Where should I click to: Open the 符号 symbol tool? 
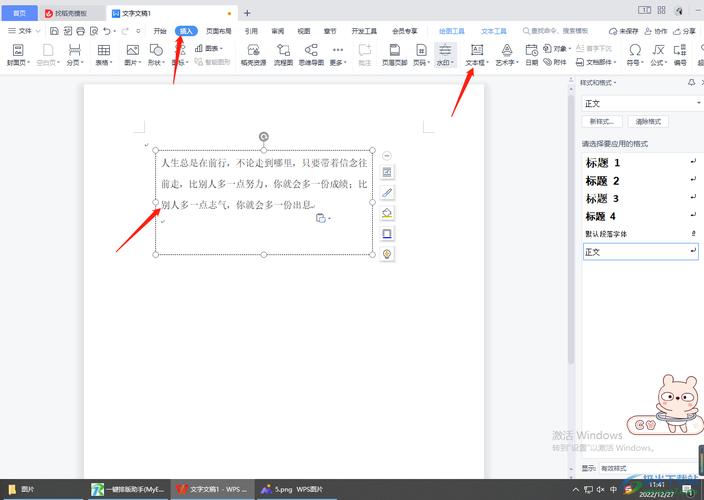635,55
